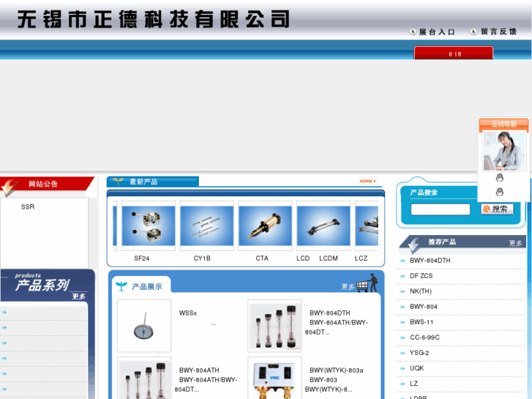Open recommended product LZ
This screenshot has width=532, height=399.
(413, 384)
